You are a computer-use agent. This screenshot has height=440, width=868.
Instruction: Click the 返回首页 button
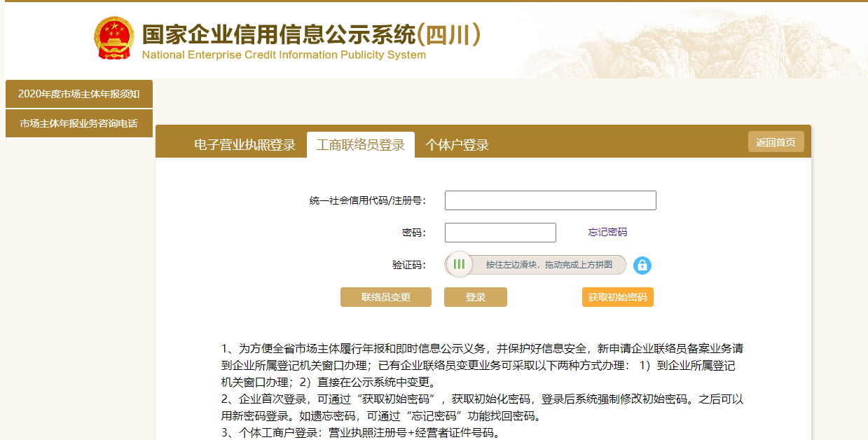(x=776, y=142)
